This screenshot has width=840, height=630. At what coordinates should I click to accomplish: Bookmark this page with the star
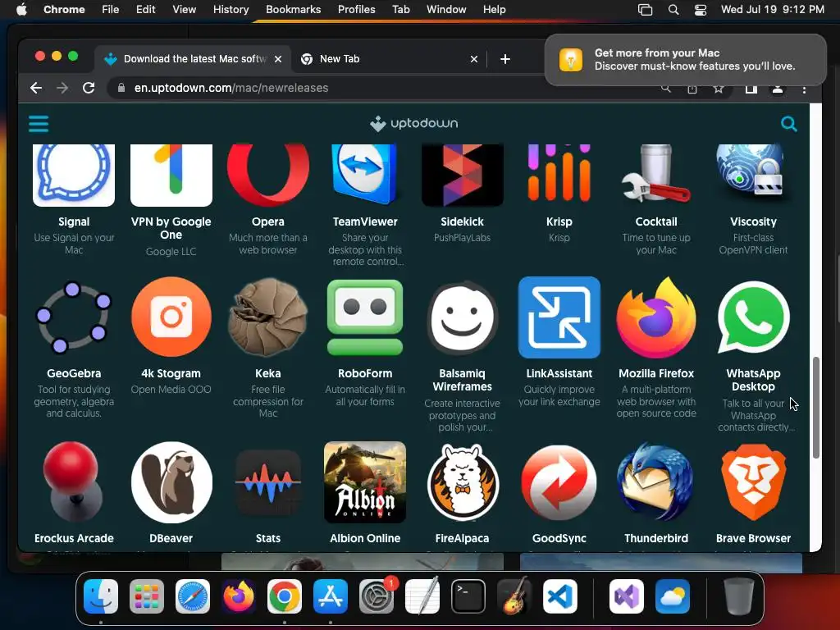pos(719,89)
